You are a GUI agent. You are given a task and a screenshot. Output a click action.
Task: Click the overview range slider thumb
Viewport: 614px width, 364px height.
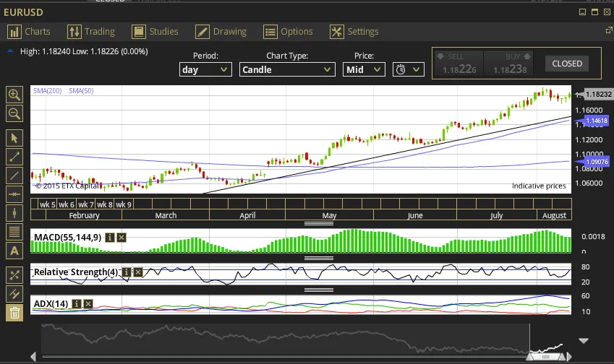(x=546, y=357)
